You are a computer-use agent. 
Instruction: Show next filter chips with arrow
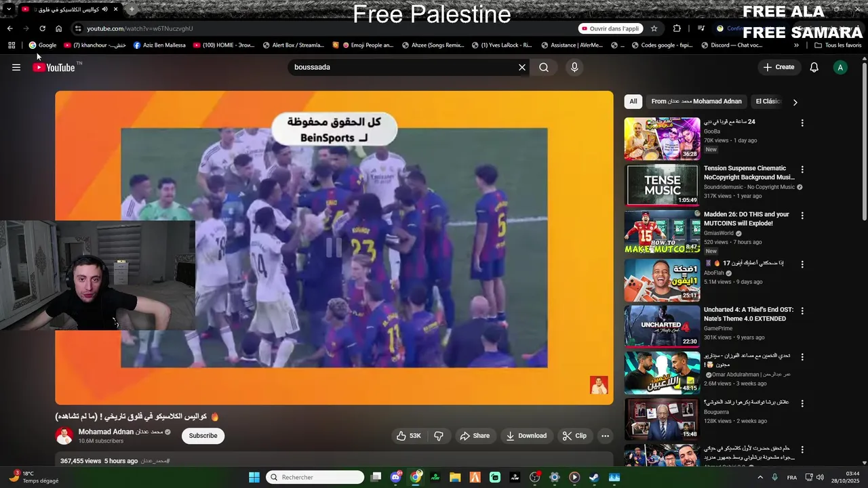[x=795, y=102]
